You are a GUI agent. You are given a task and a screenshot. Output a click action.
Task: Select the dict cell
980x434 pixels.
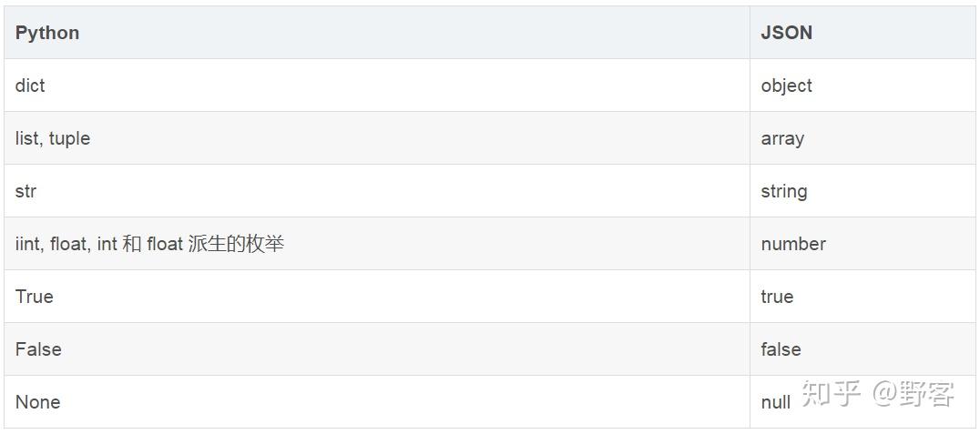click(30, 86)
